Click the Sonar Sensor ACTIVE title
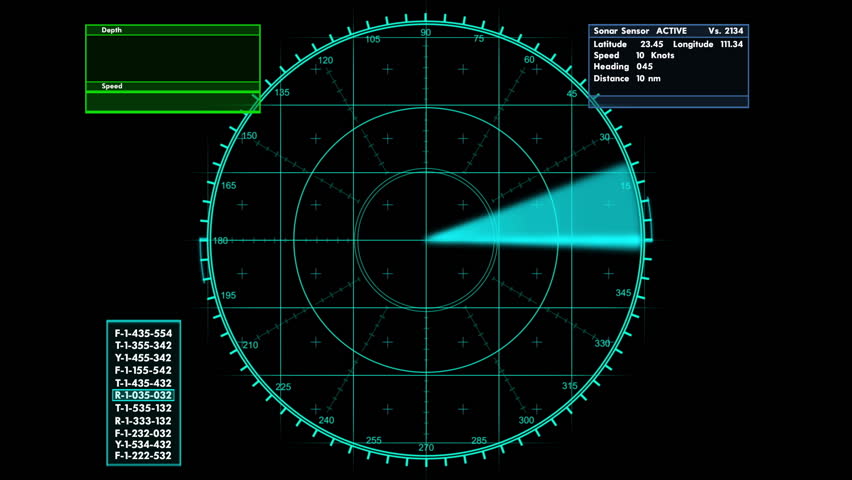 coord(640,31)
